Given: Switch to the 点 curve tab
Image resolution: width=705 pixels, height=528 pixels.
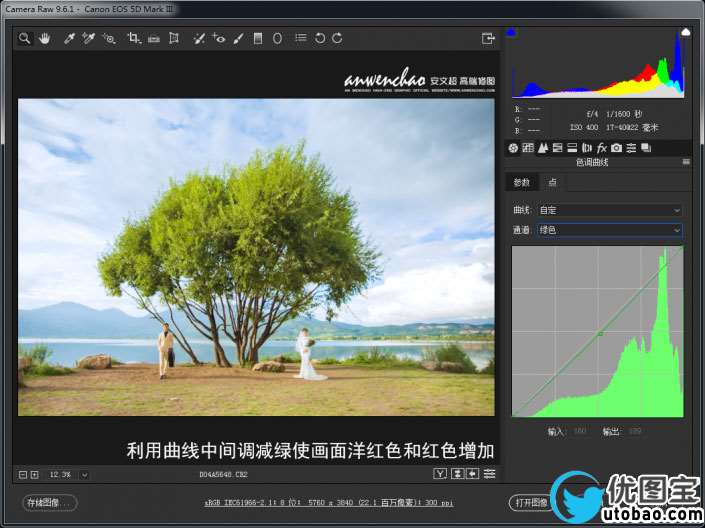Looking at the screenshot, I should 553,182.
